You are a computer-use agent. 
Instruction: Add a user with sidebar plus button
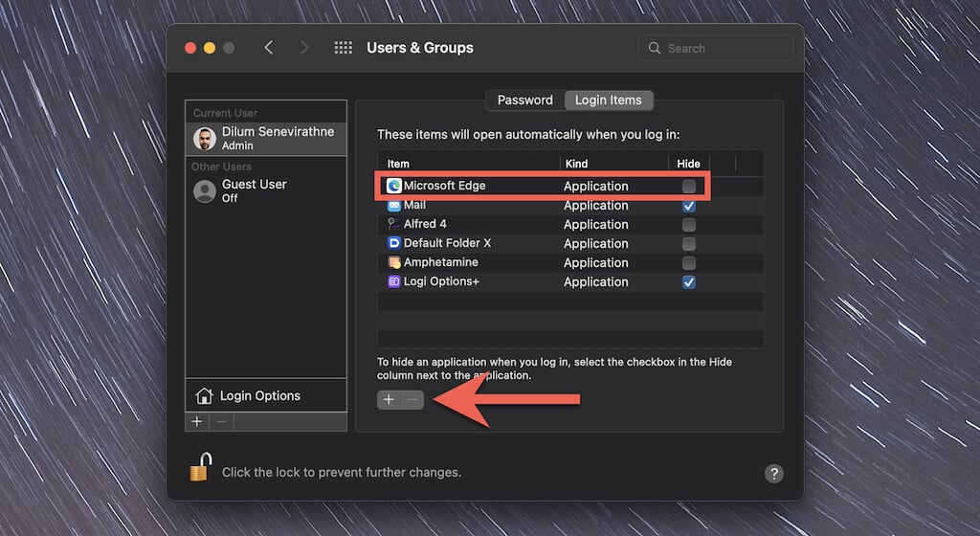point(197,421)
